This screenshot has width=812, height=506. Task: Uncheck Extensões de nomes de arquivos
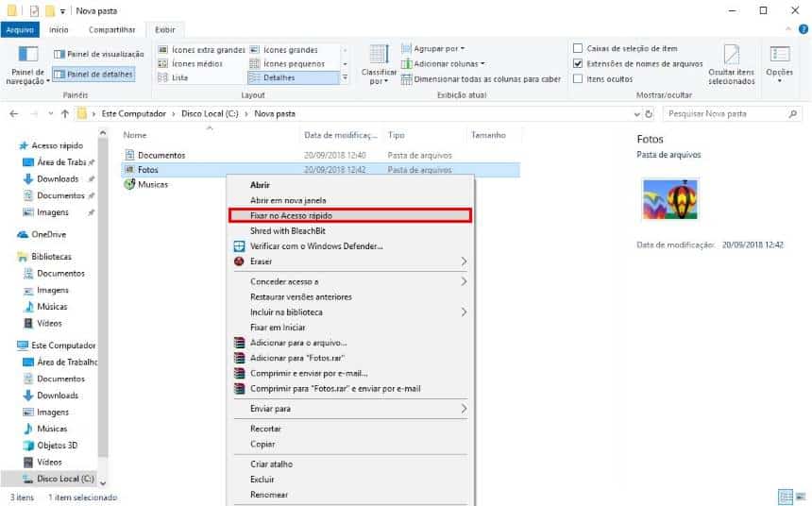[578, 63]
